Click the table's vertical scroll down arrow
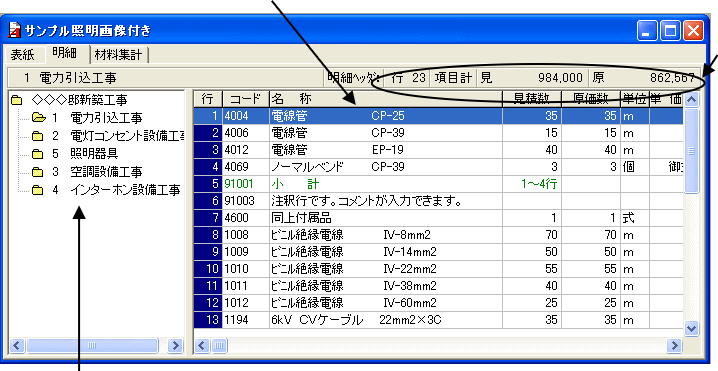Viewport: 718px width, 371px height. (691, 328)
